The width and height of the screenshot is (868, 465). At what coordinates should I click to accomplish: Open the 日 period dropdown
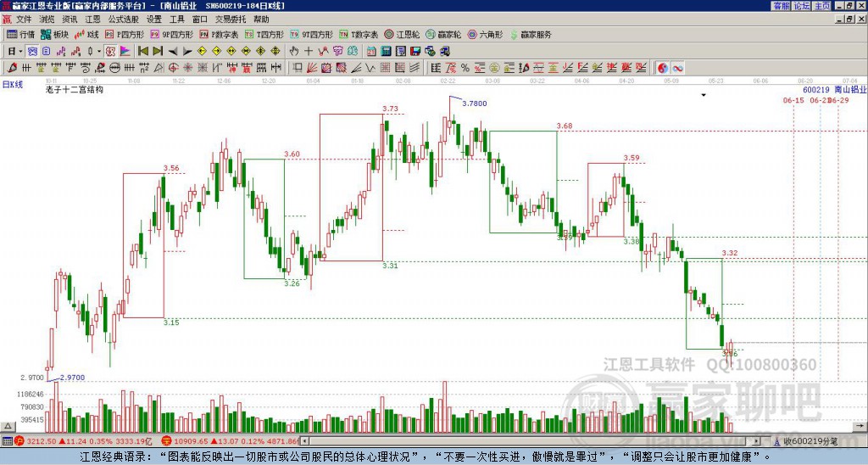(x=15, y=52)
